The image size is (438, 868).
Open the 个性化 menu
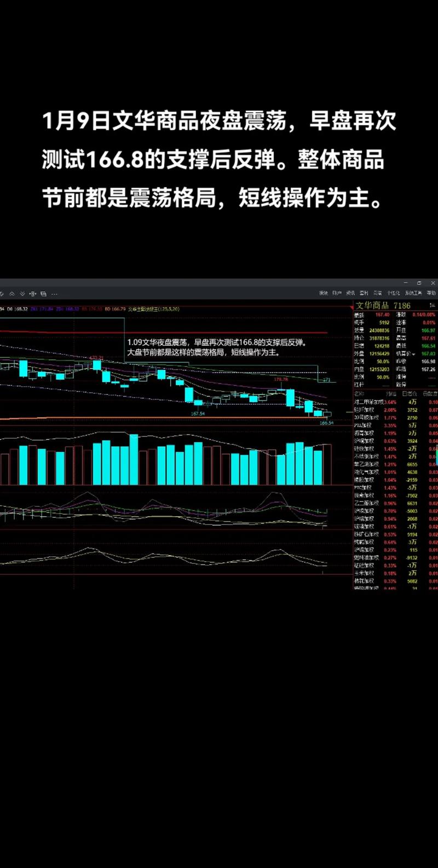pyautogui.click(x=393, y=293)
